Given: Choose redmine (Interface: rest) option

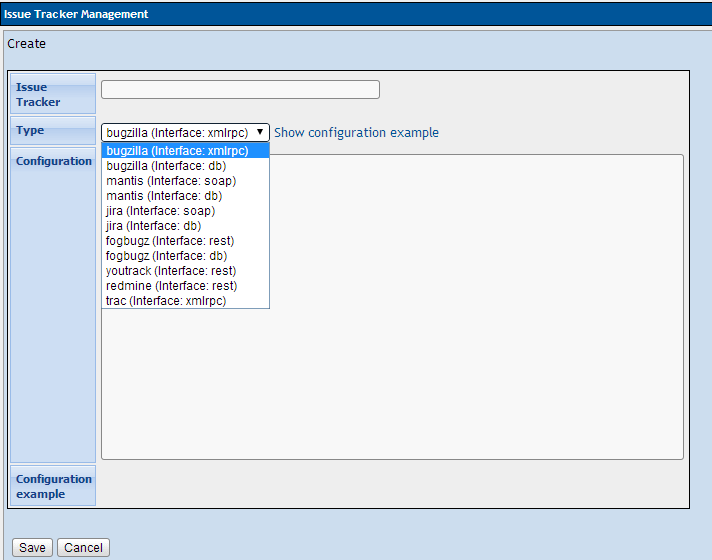Looking at the screenshot, I should pos(185,286).
